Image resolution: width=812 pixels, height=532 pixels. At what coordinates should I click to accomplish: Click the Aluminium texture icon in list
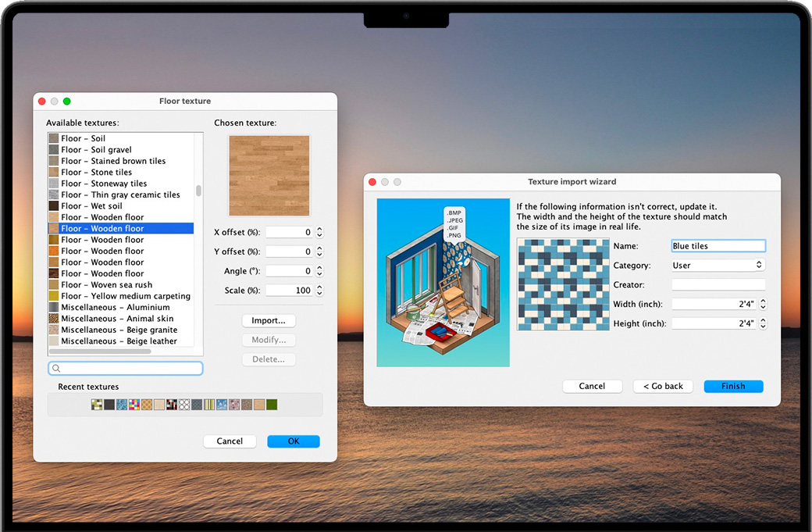pos(53,308)
